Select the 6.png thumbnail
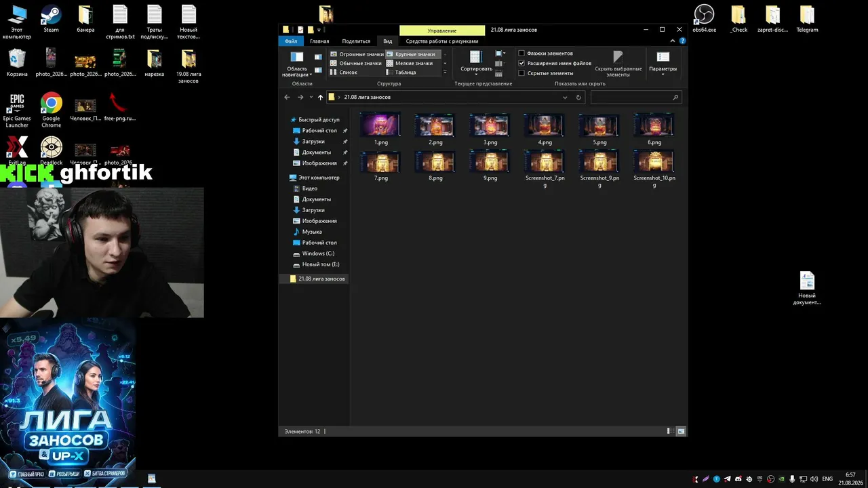Image resolution: width=868 pixels, height=488 pixels. click(x=654, y=129)
